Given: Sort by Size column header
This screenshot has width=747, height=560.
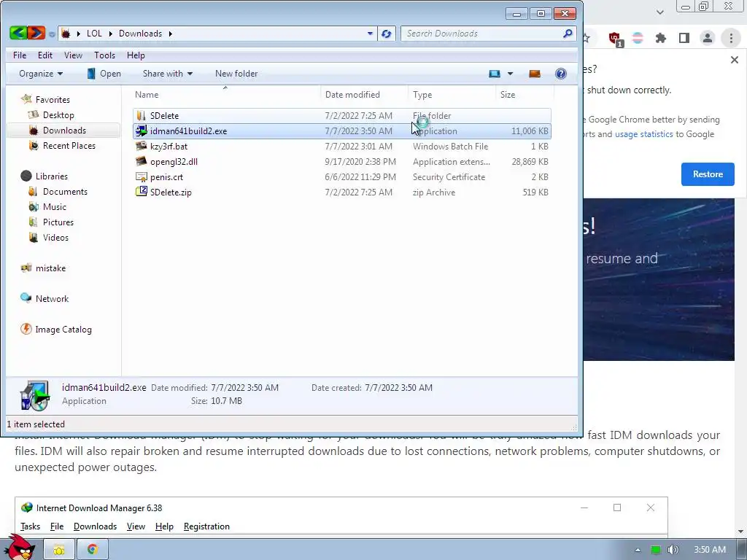Looking at the screenshot, I should 508,94.
